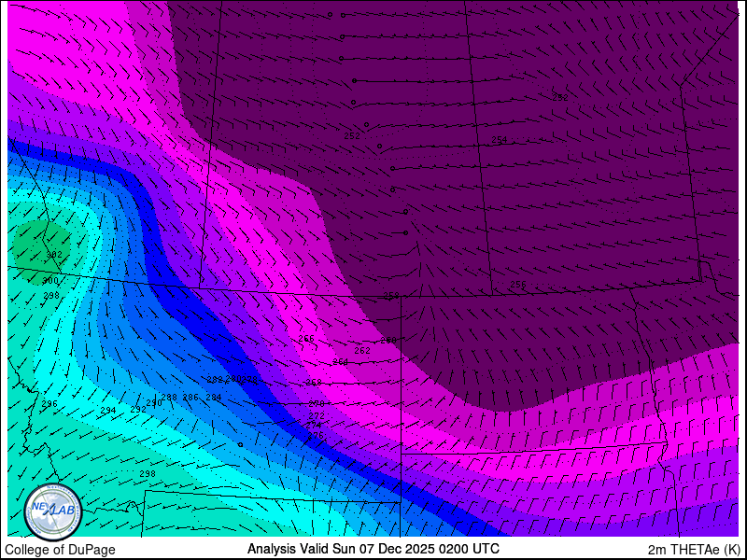Pick the 272 contour label
The image size is (747, 560).
pyautogui.click(x=317, y=415)
